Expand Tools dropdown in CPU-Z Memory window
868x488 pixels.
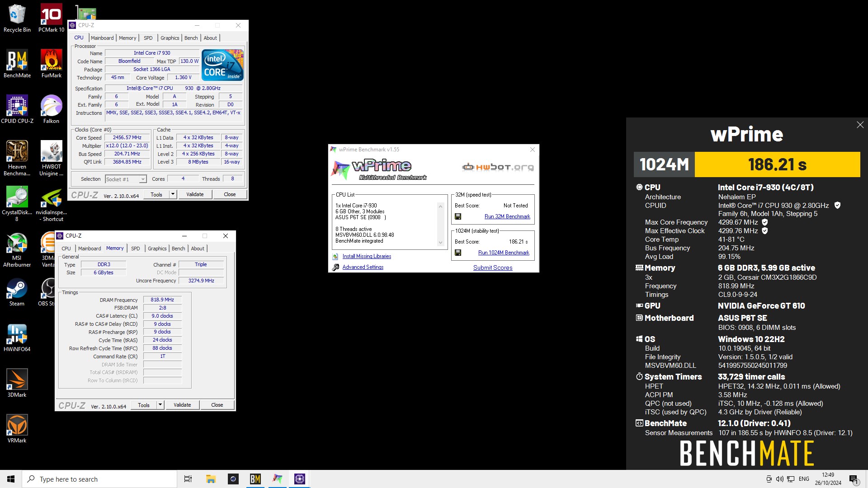tap(160, 405)
